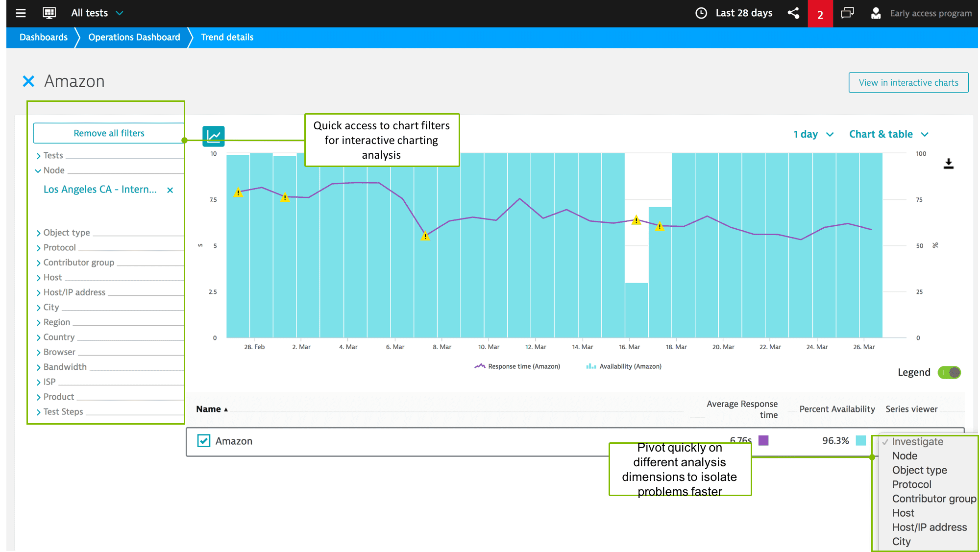The height and width of the screenshot is (552, 980).
Task: Expand the Country filter
Action: tap(55, 337)
